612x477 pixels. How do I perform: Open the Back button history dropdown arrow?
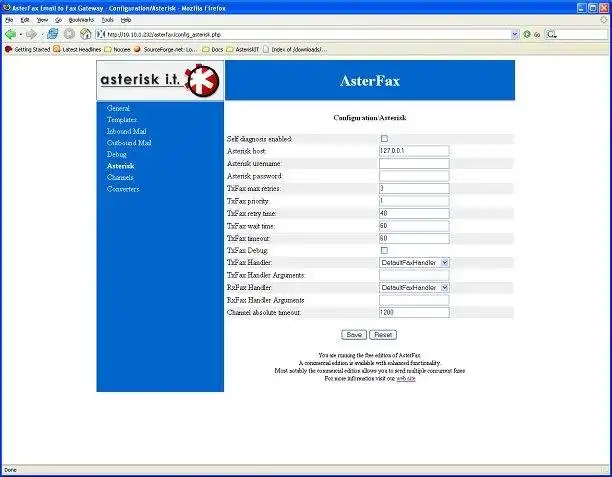pos(20,34)
